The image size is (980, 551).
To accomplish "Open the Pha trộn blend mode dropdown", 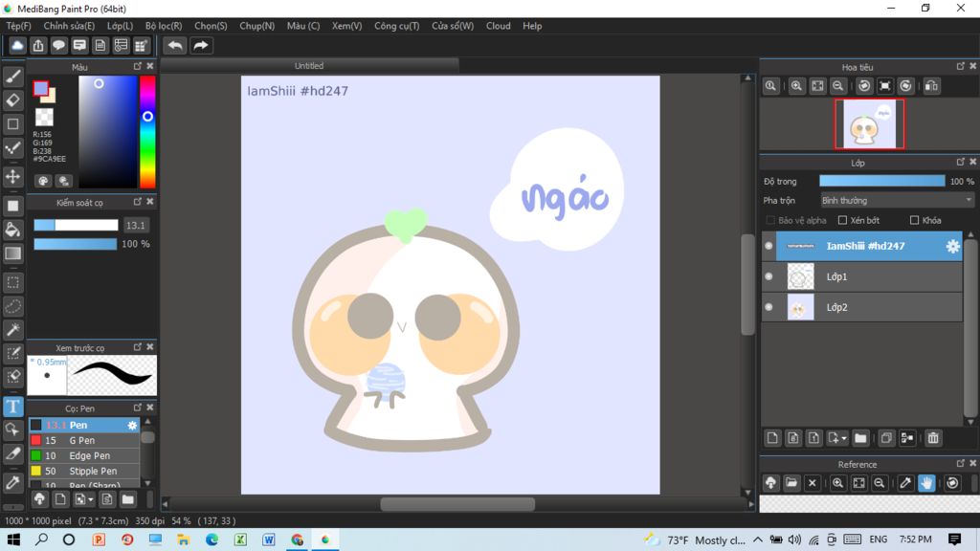I will 897,201.
